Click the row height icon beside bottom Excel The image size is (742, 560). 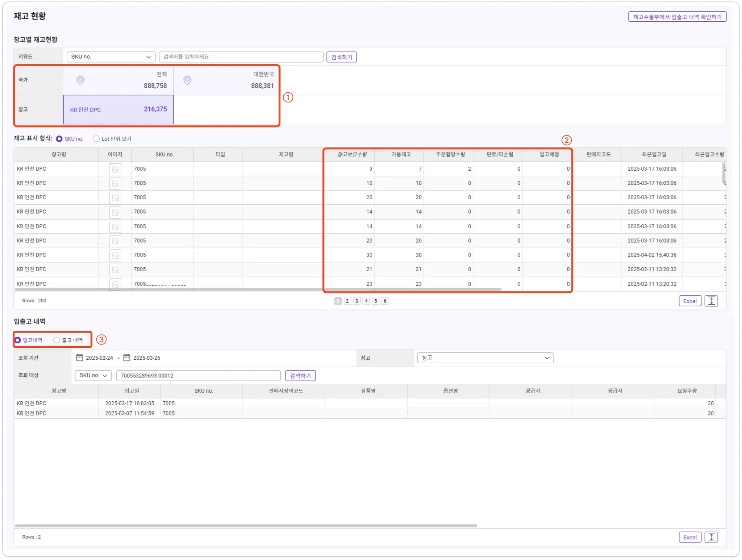[x=711, y=537]
